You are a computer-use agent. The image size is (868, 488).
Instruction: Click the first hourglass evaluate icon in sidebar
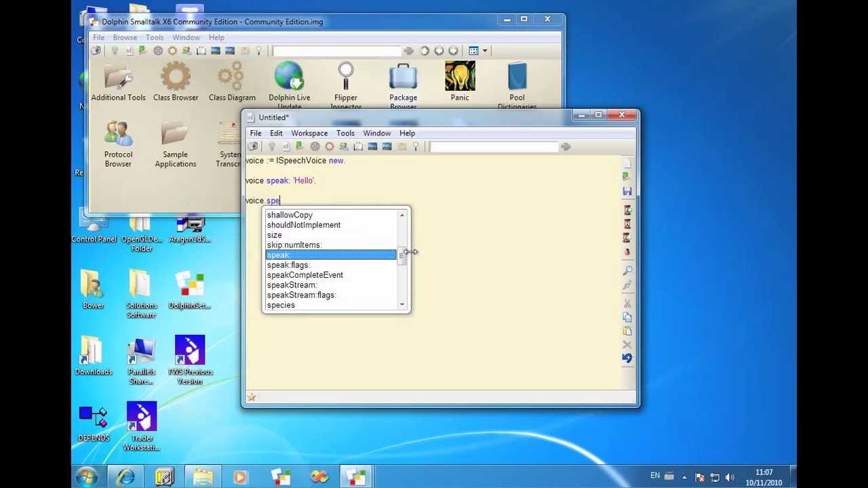coord(627,210)
